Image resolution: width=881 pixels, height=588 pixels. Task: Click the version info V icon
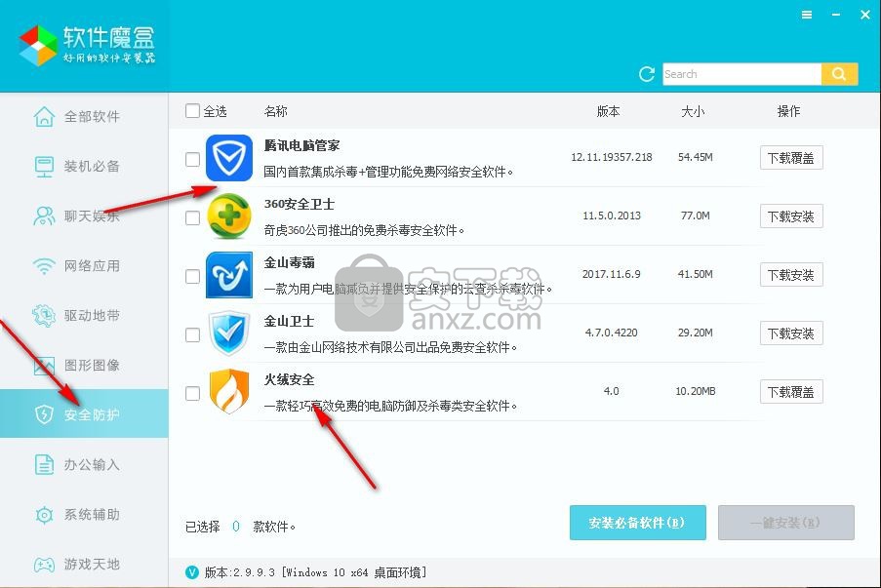point(192,572)
